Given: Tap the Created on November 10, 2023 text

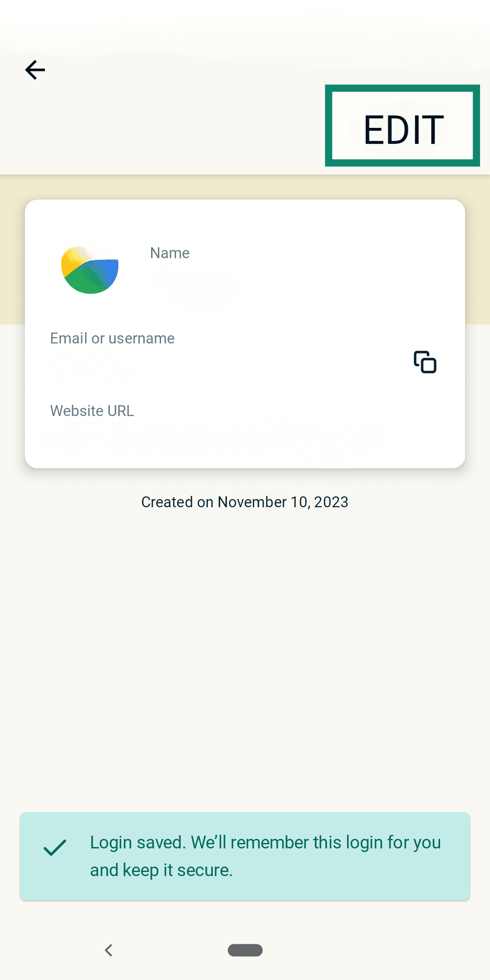Looking at the screenshot, I should click(x=245, y=502).
